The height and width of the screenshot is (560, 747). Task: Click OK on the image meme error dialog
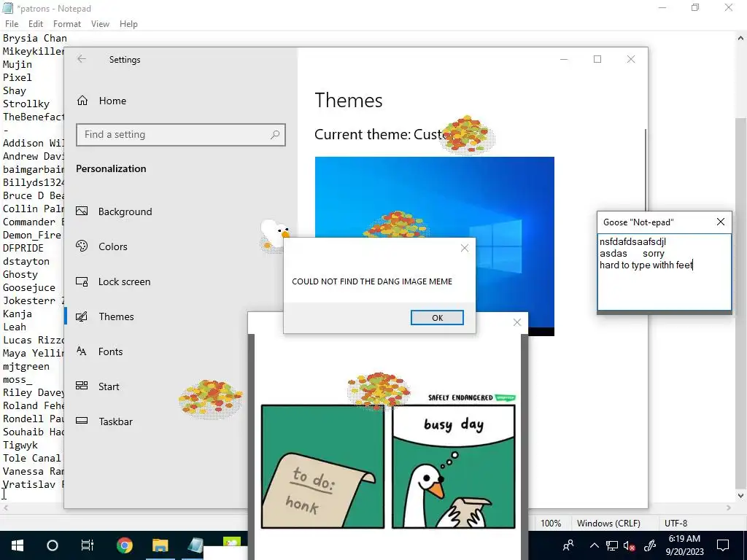click(x=437, y=318)
